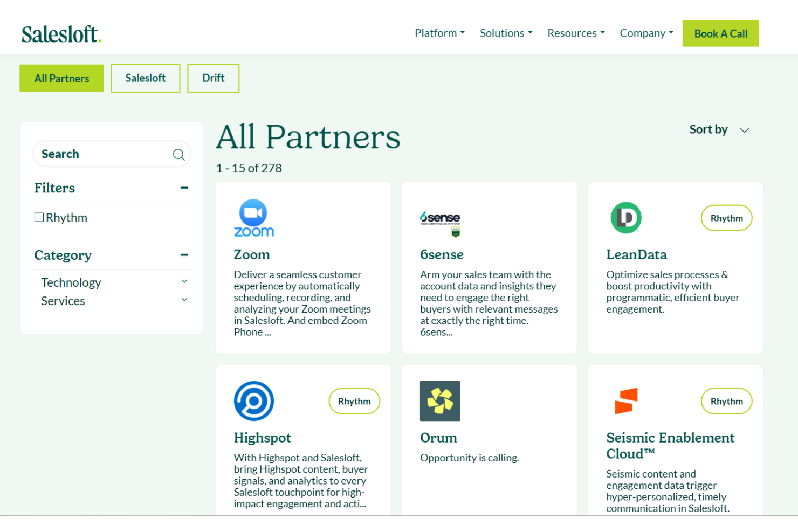Open the LeanData logo

626,218
